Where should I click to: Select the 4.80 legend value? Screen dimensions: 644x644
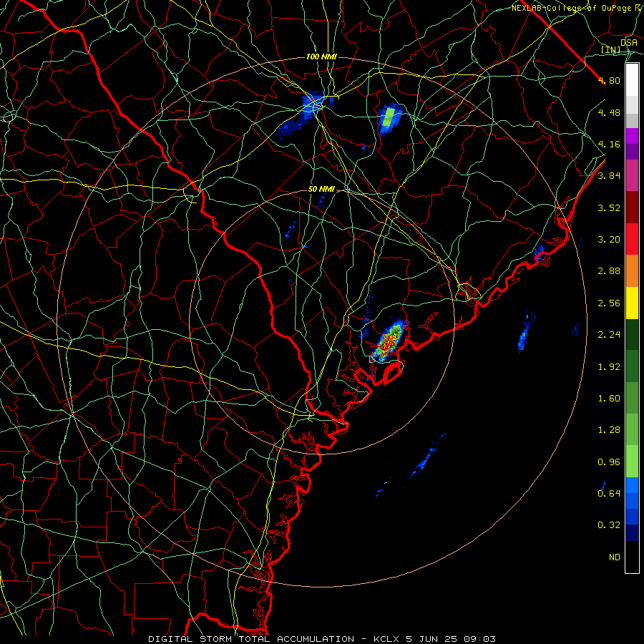click(609, 80)
